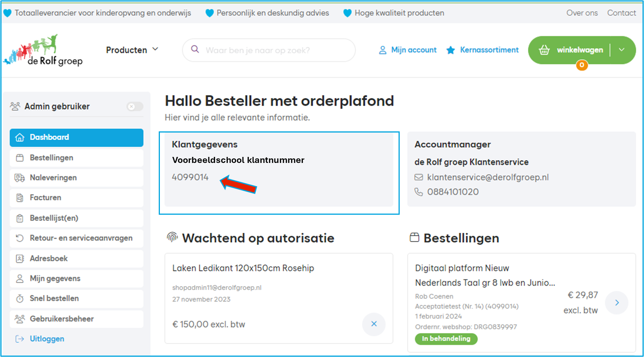This screenshot has height=357, width=644.
Task: Click the blue heart before Totaalleverancier
Action: point(8,13)
